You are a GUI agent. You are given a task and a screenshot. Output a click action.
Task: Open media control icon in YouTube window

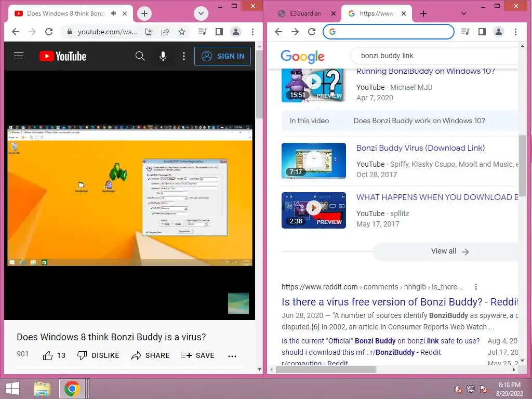[x=202, y=32]
